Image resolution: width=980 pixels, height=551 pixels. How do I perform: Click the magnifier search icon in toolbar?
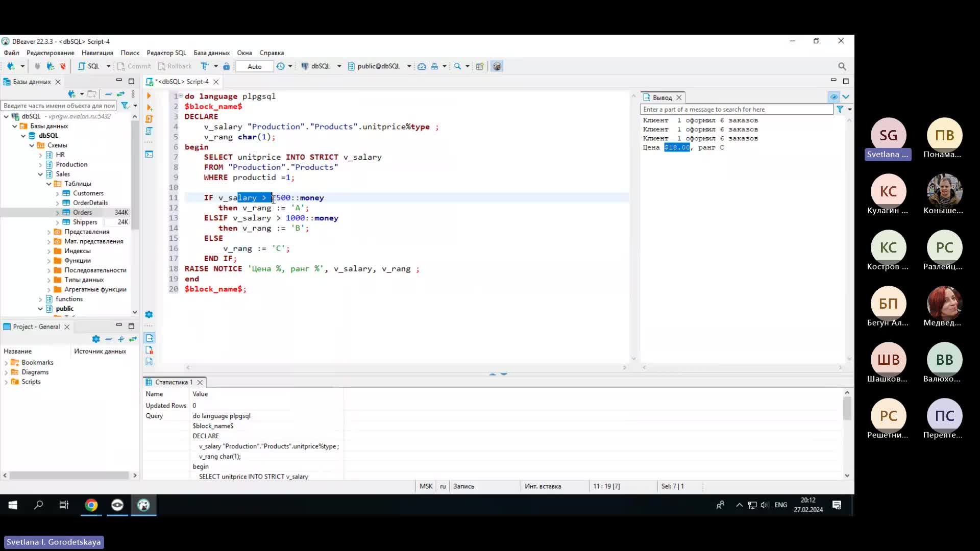click(x=457, y=66)
